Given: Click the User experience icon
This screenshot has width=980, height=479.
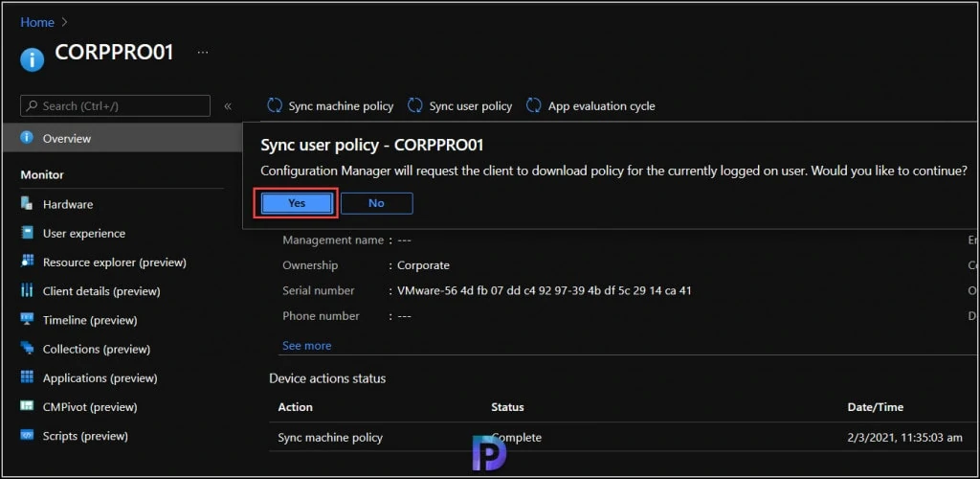Looking at the screenshot, I should tap(27, 233).
